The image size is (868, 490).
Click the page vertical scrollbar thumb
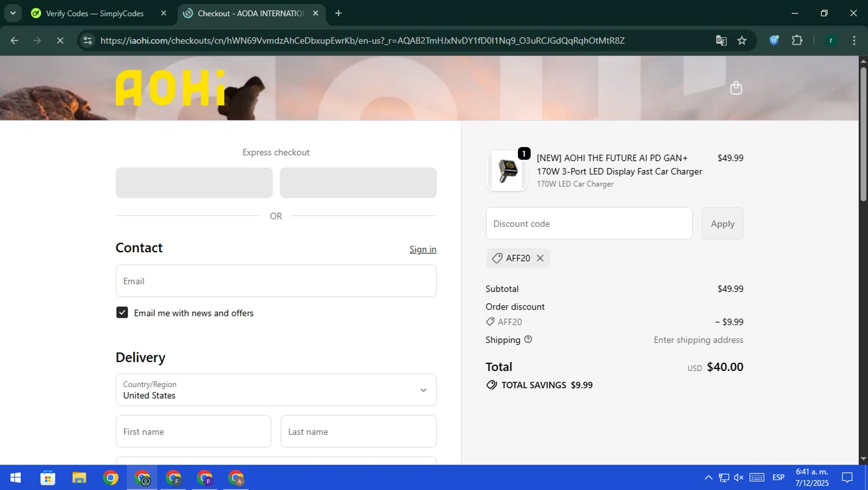tap(863, 134)
